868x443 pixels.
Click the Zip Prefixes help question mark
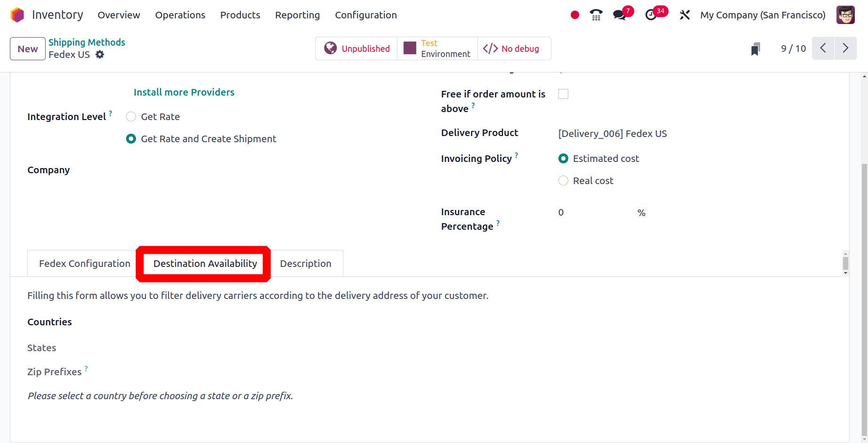(86, 369)
